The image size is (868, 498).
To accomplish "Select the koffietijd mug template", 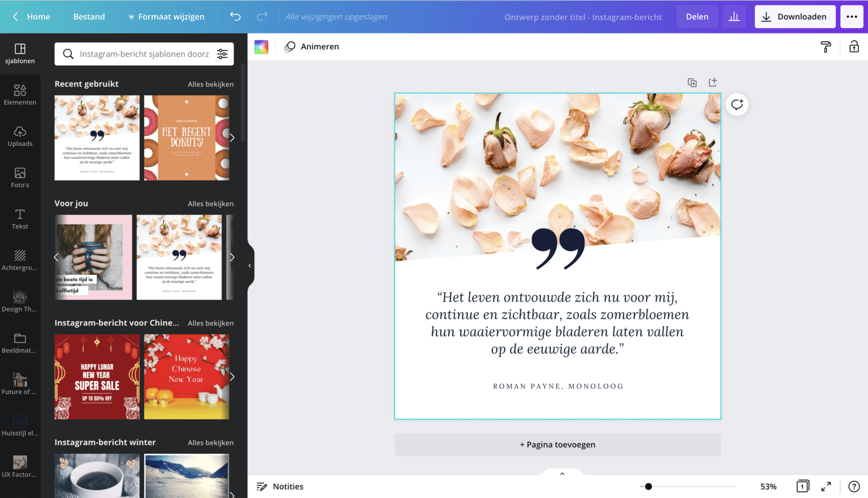I will (x=93, y=258).
